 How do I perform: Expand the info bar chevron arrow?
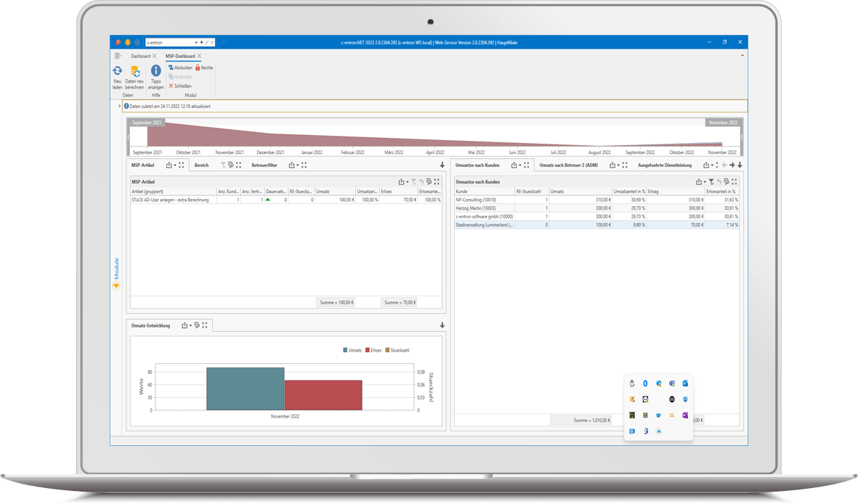[x=119, y=106]
